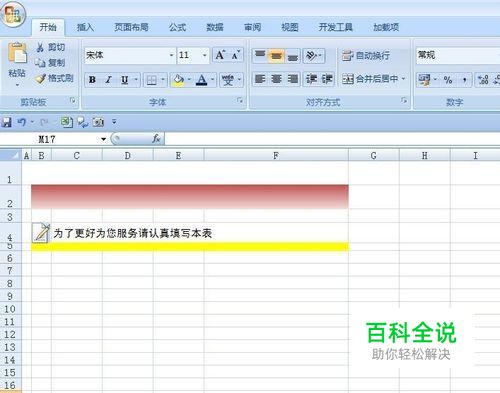
Task: Open the underline style dropdown arrow
Action: coord(136,80)
